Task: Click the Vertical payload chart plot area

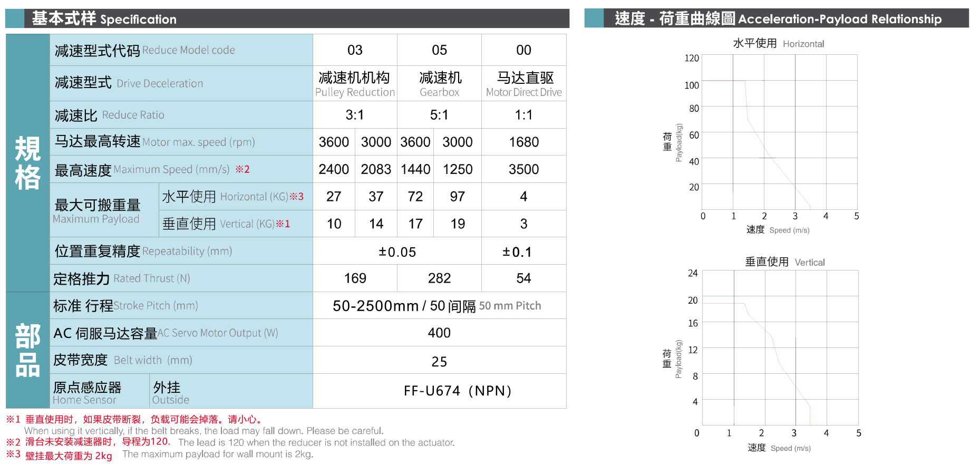Action: [780, 347]
